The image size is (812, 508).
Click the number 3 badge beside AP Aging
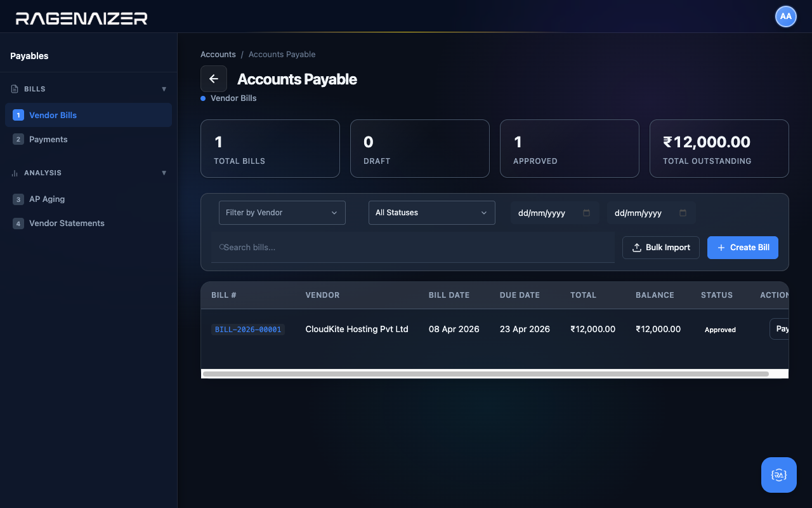[x=18, y=199]
